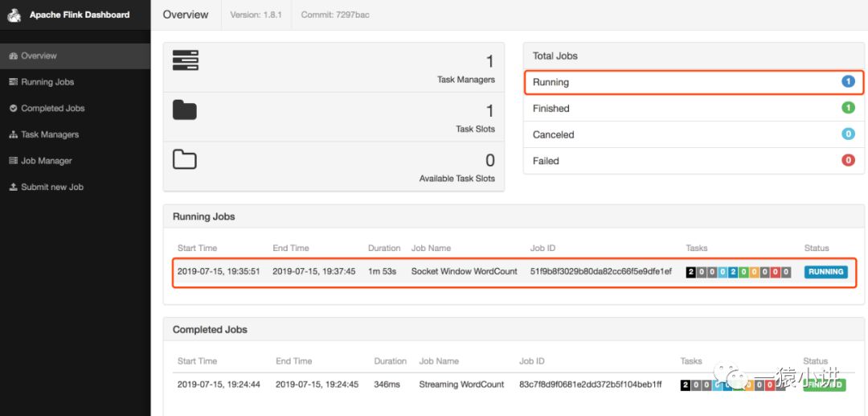This screenshot has width=868, height=416.
Task: Open the Streaming WordCount completed job
Action: [461, 385]
